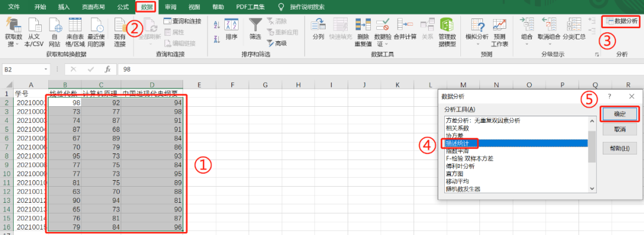644x235 pixels.
Task: Click the 组合 (Group) icon
Action: (x=527, y=24)
